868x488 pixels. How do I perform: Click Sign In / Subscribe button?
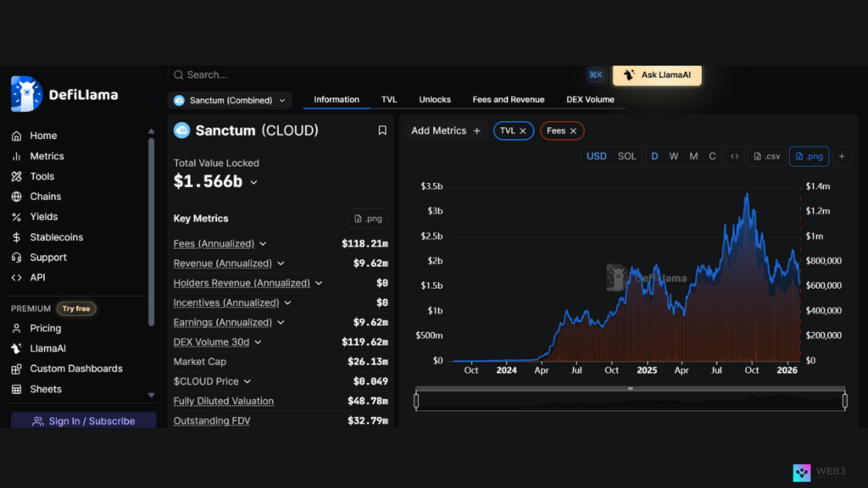pyautogui.click(x=83, y=421)
